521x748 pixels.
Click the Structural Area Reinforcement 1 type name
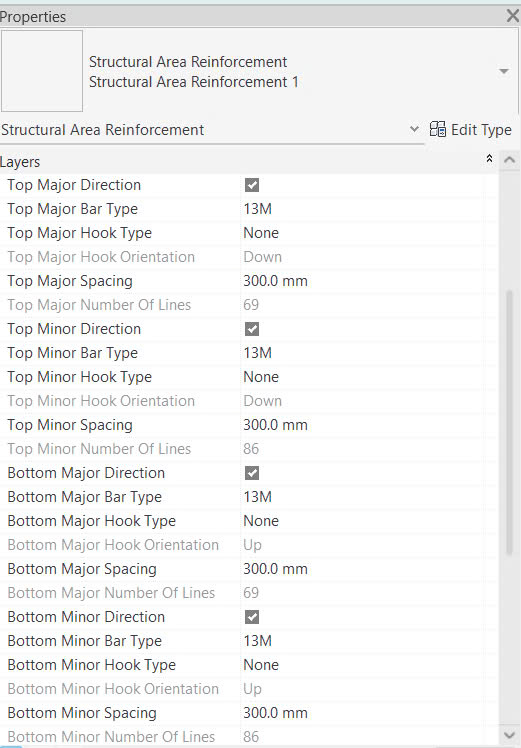click(x=194, y=82)
